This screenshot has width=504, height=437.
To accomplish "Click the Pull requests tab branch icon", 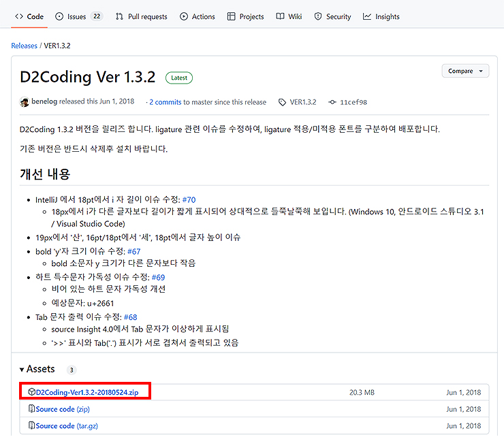I will [x=120, y=16].
